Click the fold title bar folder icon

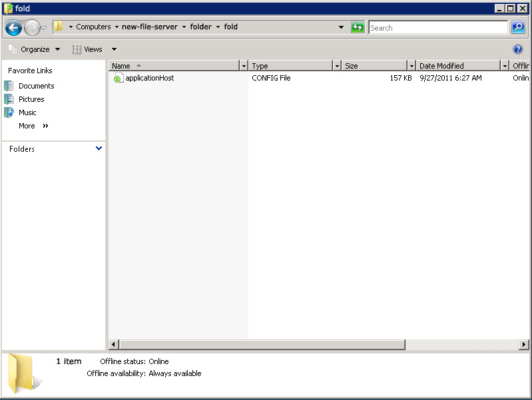coord(8,8)
